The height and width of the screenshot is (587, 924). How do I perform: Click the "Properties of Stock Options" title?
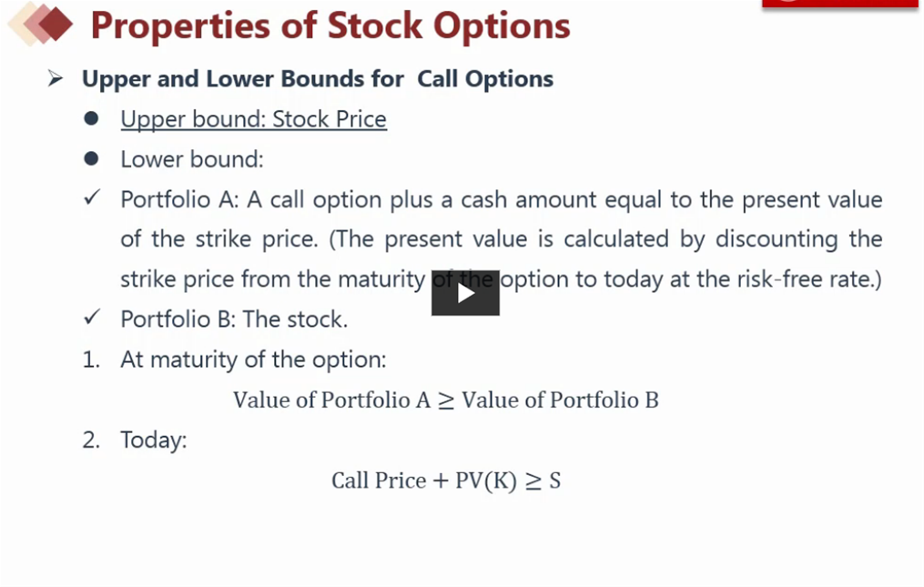pyautogui.click(x=330, y=25)
